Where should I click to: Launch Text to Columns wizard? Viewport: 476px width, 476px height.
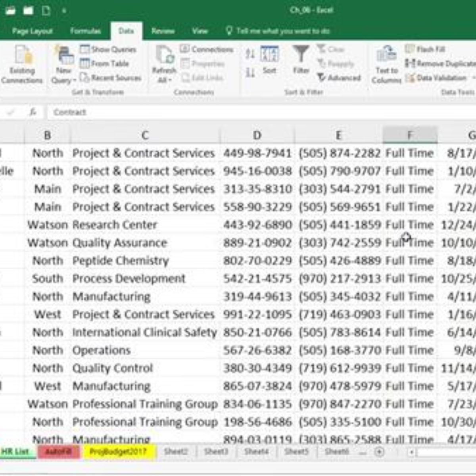(x=386, y=64)
